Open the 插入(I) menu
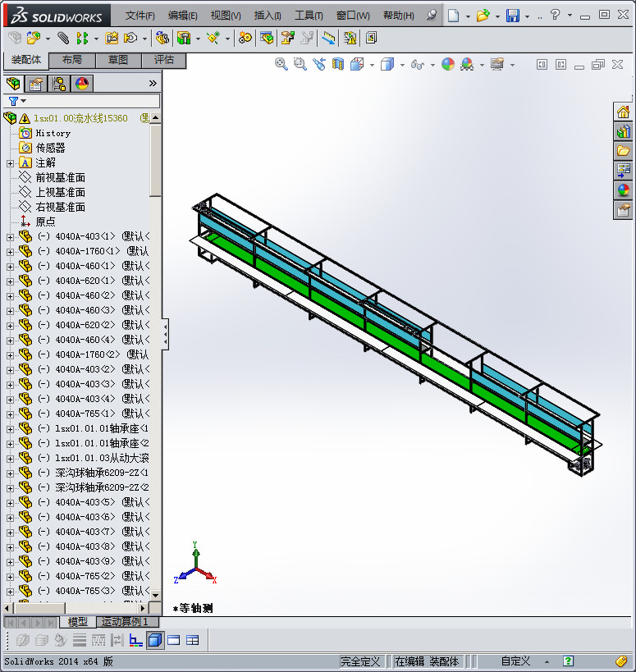The image size is (636, 672). [x=268, y=16]
